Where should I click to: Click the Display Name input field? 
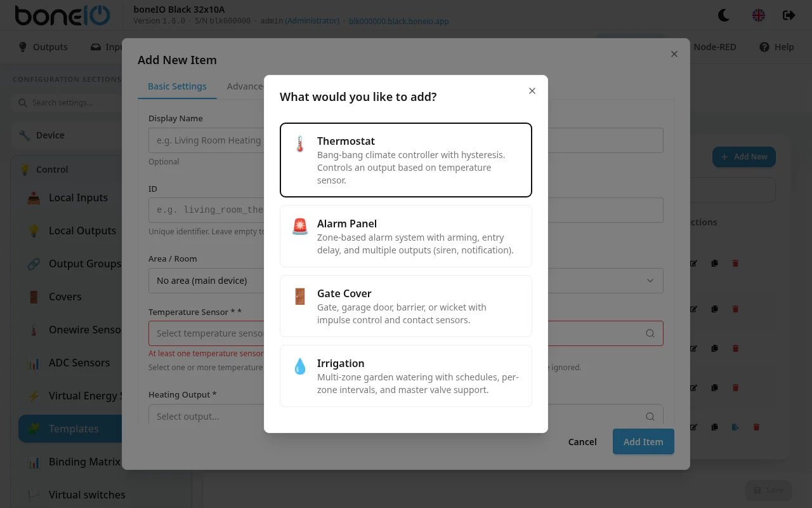406,140
